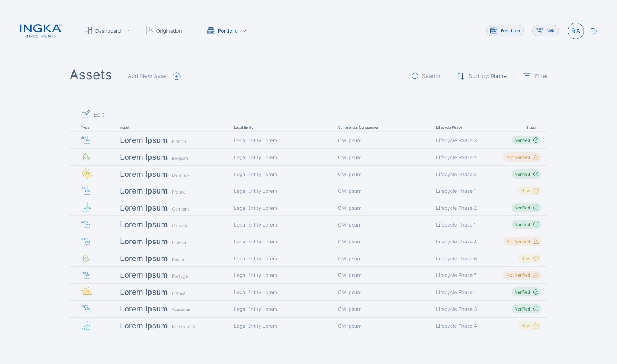
Task: Click the Search magnifier icon
Action: [415, 76]
